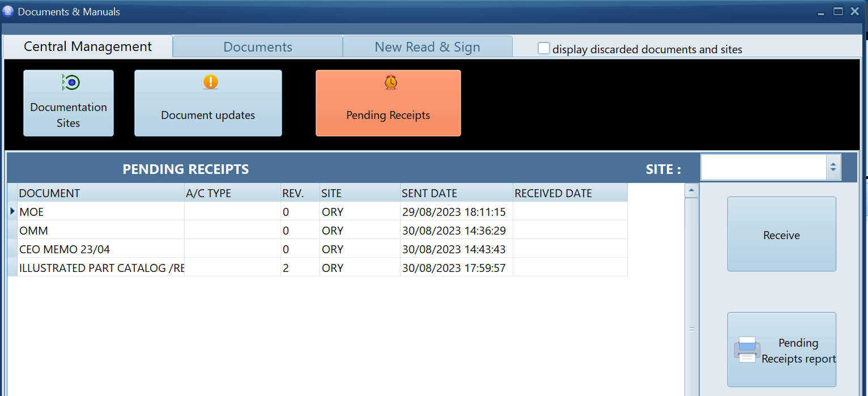Click the application icon in title bar
Screen dimensions: 868x396
[x=8, y=11]
